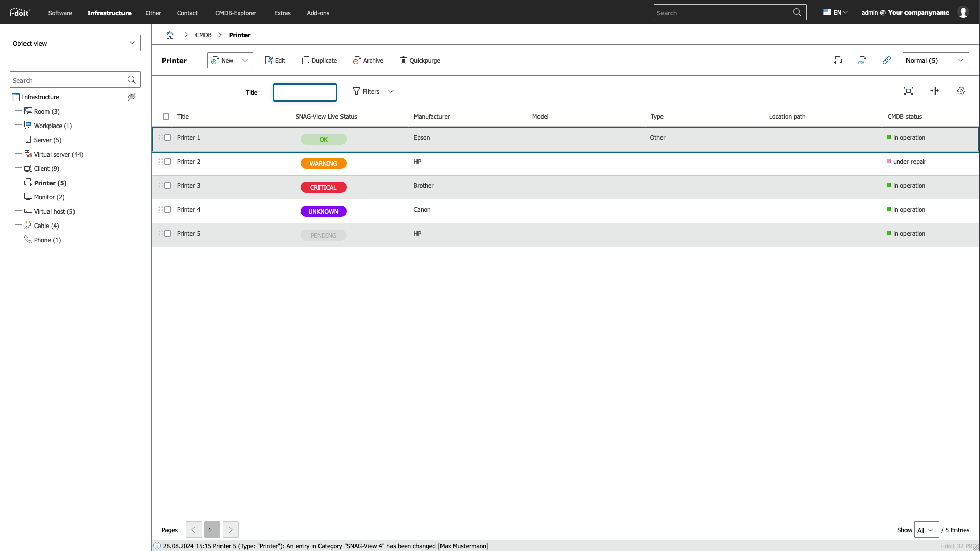The height and width of the screenshot is (551, 980).
Task: Click the print list icon
Action: [838, 61]
